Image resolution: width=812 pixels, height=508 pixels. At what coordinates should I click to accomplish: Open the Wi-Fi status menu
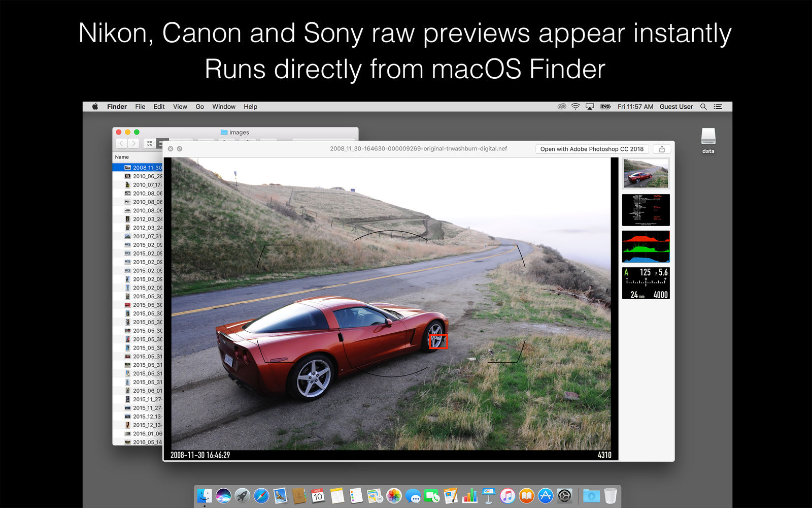576,107
